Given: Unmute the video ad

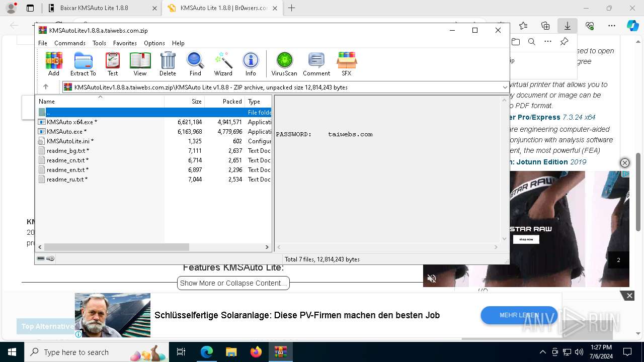Looking at the screenshot, I should tap(432, 278).
